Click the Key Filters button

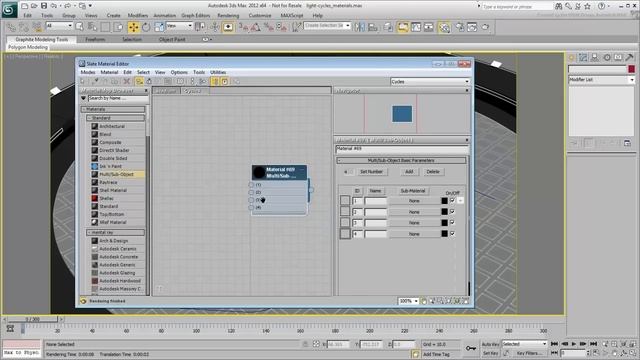click(529, 353)
